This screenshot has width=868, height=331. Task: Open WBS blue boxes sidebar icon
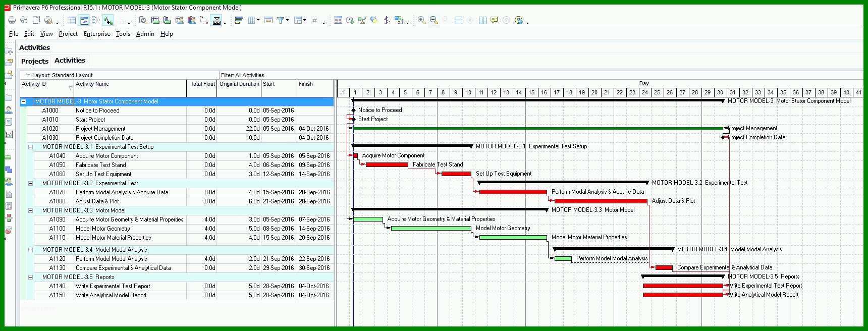click(9, 170)
